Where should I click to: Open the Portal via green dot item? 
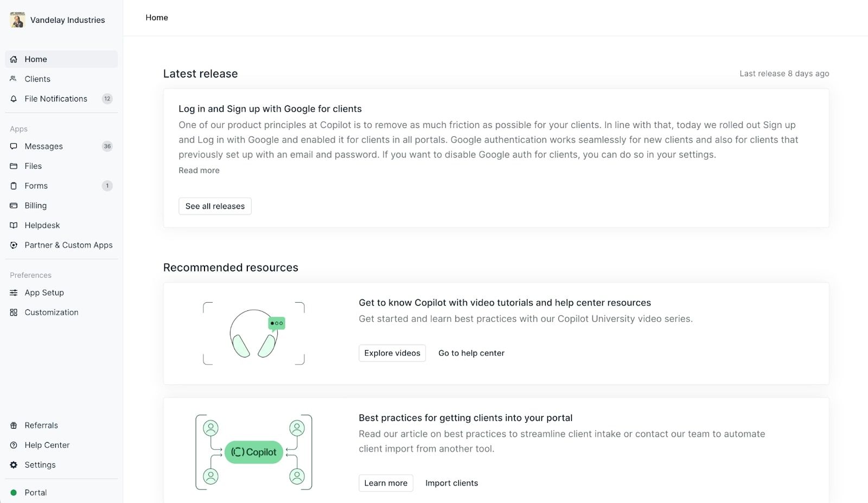click(x=36, y=492)
